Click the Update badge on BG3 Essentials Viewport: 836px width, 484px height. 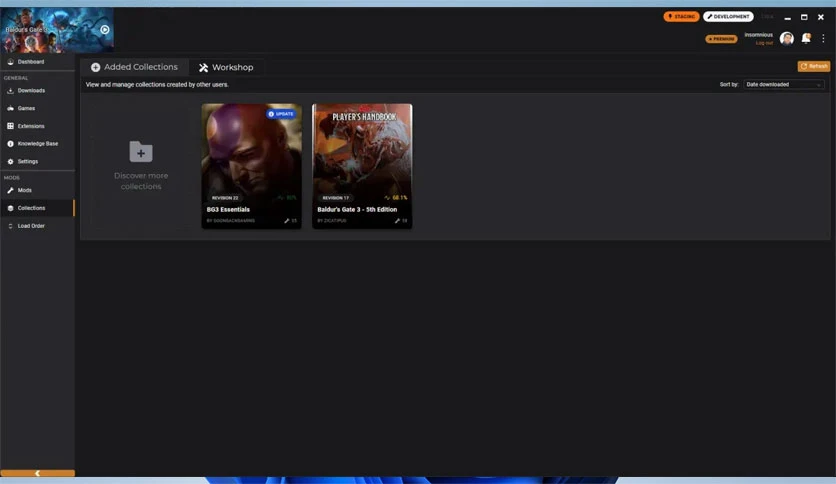(x=281, y=114)
